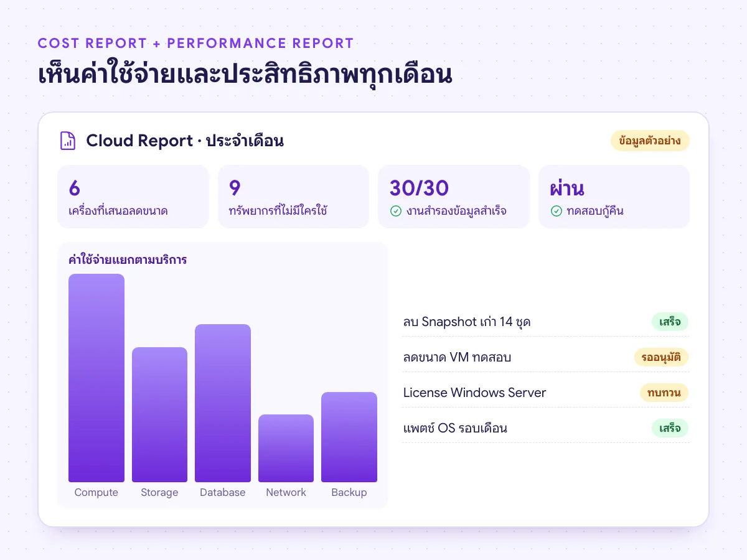Click the ทดสอบกู้คืน label
Viewport: 747px width, 560px height.
[x=595, y=211]
